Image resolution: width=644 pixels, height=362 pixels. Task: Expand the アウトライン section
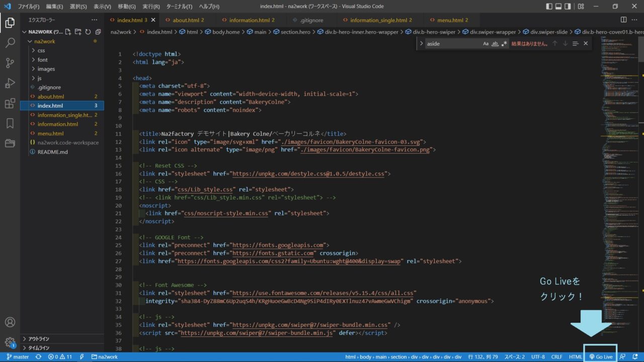[x=62, y=338]
